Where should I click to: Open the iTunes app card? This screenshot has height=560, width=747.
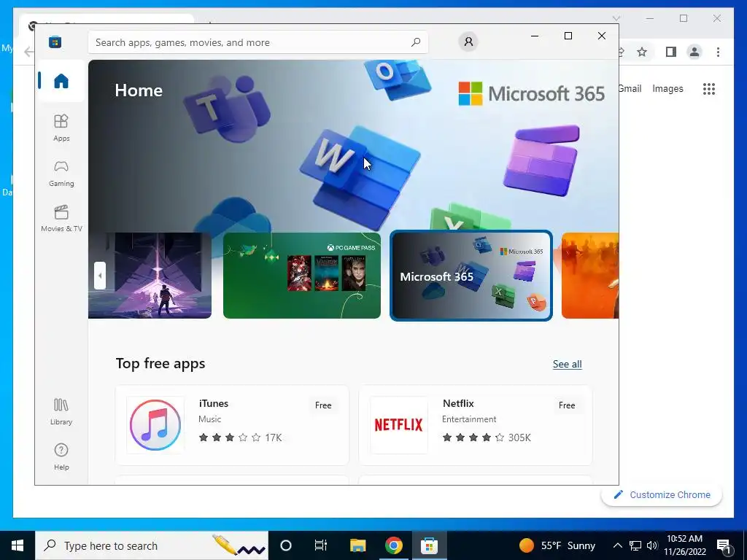pos(232,425)
